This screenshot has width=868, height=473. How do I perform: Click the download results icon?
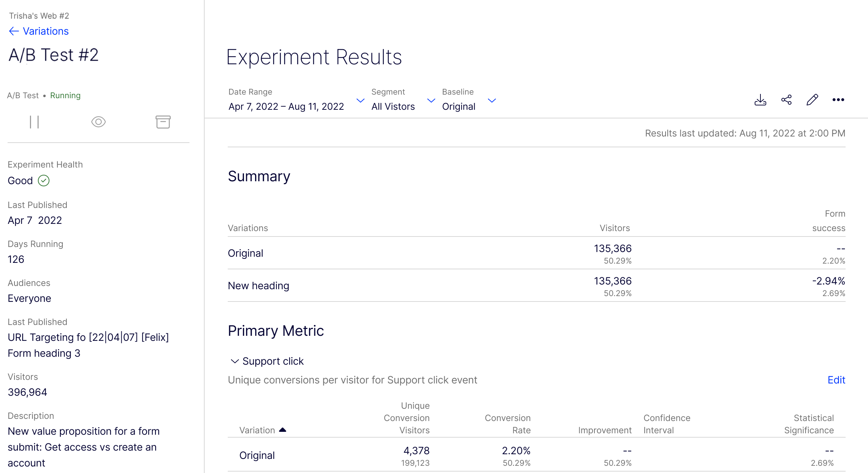click(760, 100)
